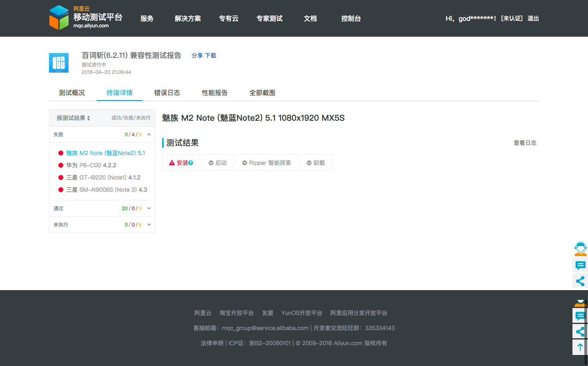
Task: Click 查看日志 to view logs
Action: 525,143
